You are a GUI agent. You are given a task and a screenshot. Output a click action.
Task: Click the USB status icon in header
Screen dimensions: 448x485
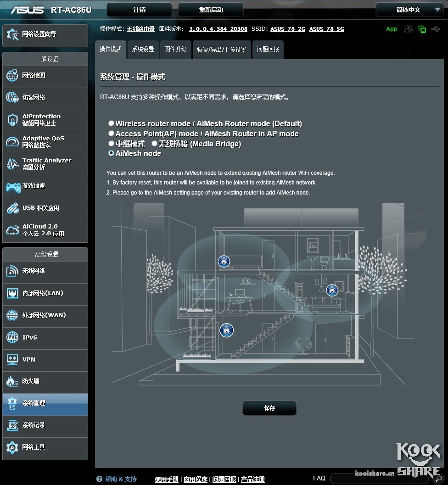pos(436,29)
